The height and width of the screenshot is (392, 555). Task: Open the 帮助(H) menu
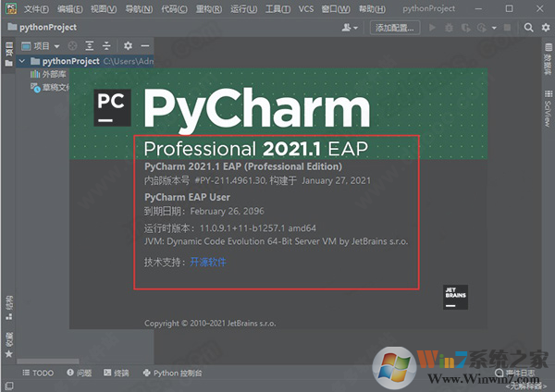pos(372,9)
